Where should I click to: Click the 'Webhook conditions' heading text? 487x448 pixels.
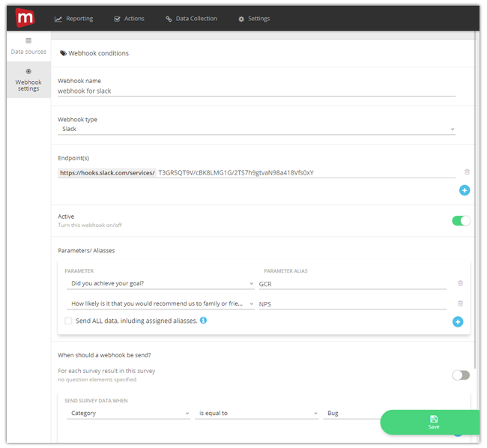tap(98, 53)
